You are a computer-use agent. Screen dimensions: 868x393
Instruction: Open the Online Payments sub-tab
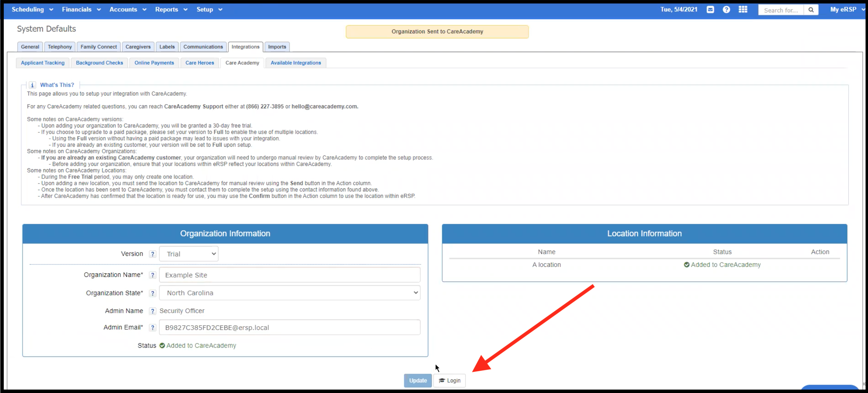154,63
